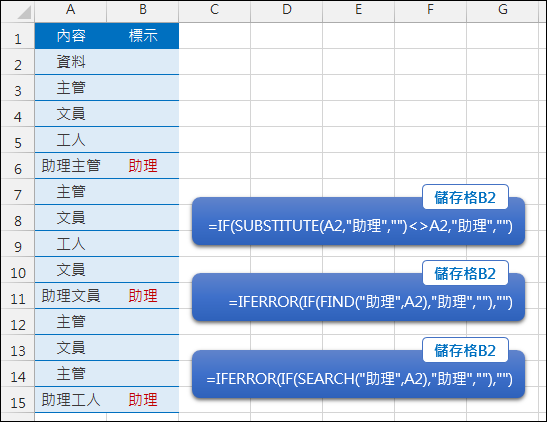Click 儲存格B2 label above FIND formula
The width and height of the screenshot is (547, 422).
pos(465,273)
